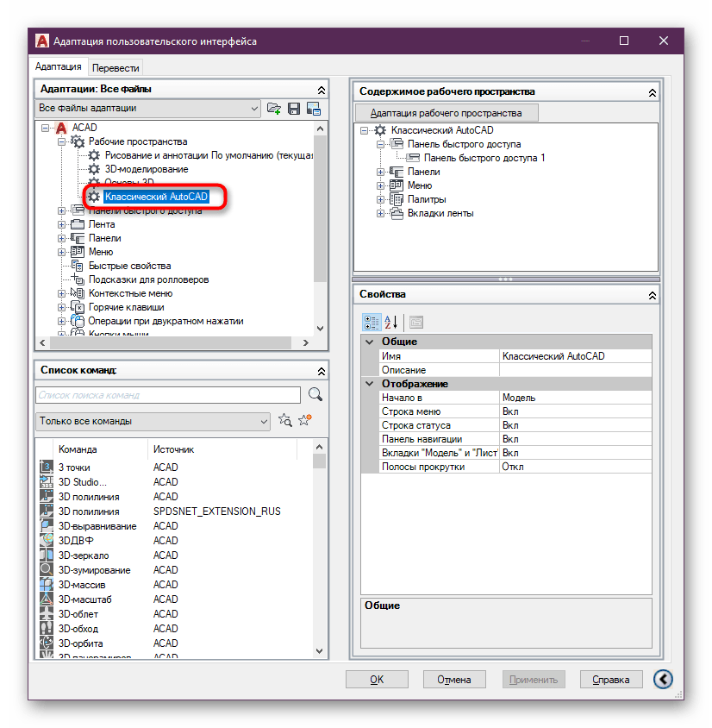The height and width of the screenshot is (728, 712).
Task: Collapse the Содержимое рабочего пространства panel
Action: click(653, 93)
